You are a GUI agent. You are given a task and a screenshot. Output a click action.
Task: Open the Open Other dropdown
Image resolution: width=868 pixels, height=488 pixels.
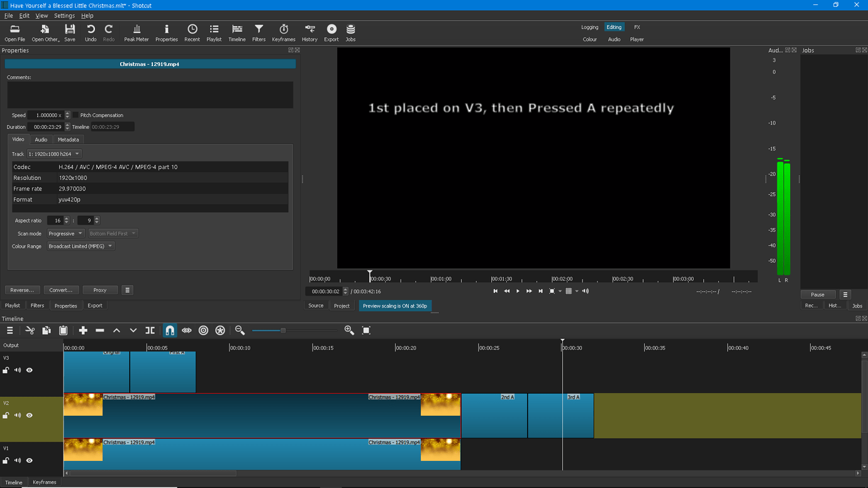[45, 33]
